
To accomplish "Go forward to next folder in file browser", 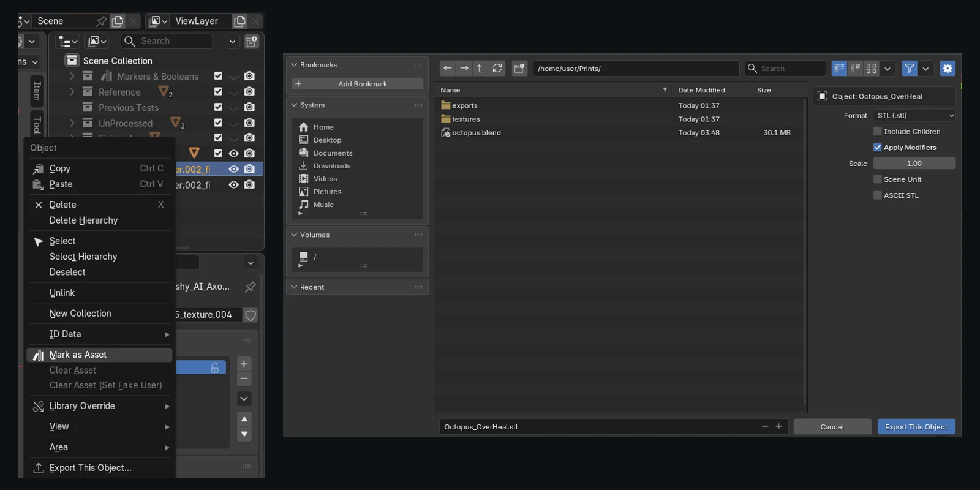I will click(x=464, y=69).
